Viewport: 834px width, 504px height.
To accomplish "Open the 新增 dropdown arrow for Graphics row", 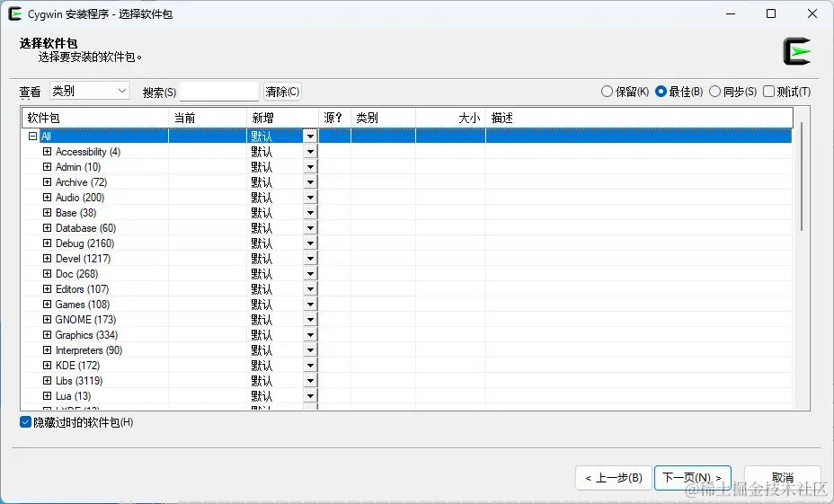I will (311, 334).
